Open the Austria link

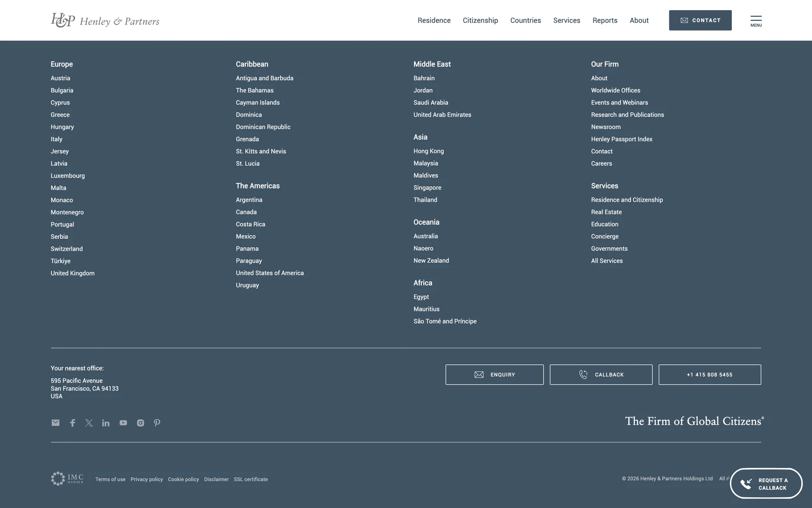tap(60, 78)
